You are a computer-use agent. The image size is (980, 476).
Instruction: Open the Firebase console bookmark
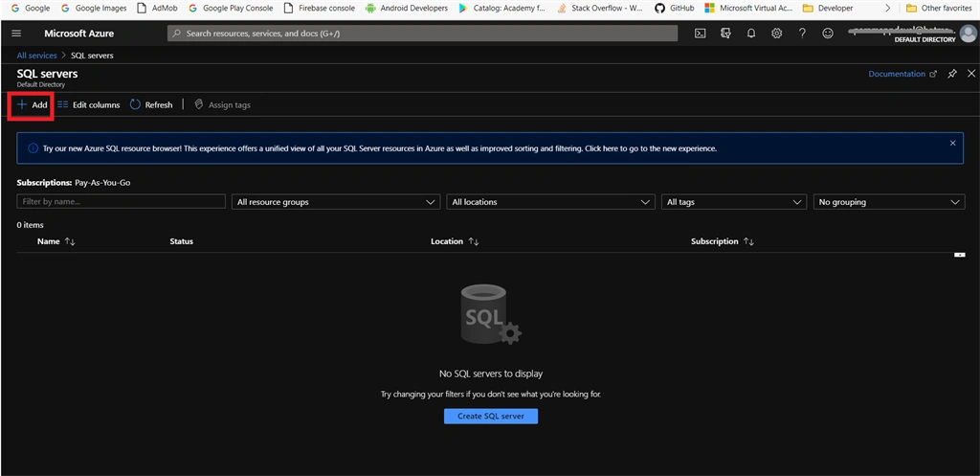tap(320, 8)
